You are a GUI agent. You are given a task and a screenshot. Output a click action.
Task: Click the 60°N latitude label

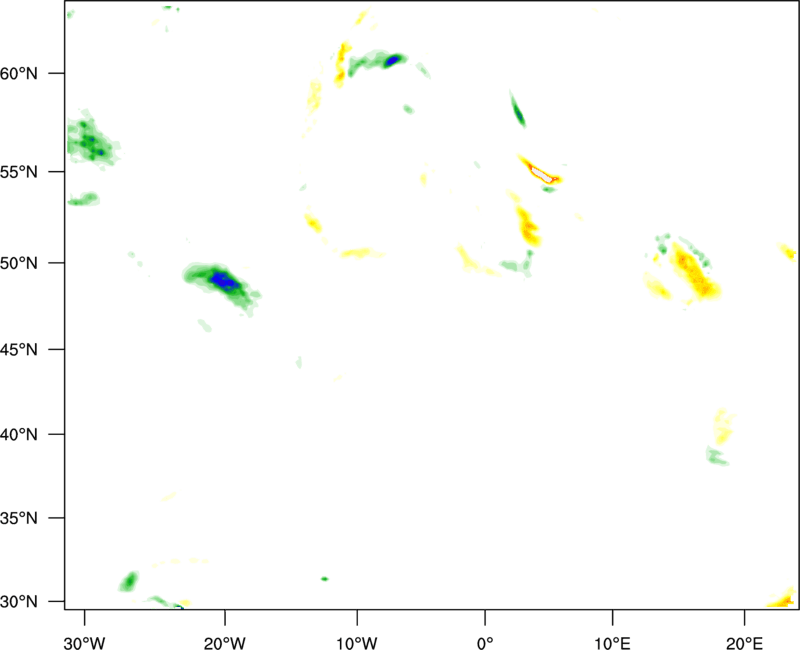[x=19, y=73]
